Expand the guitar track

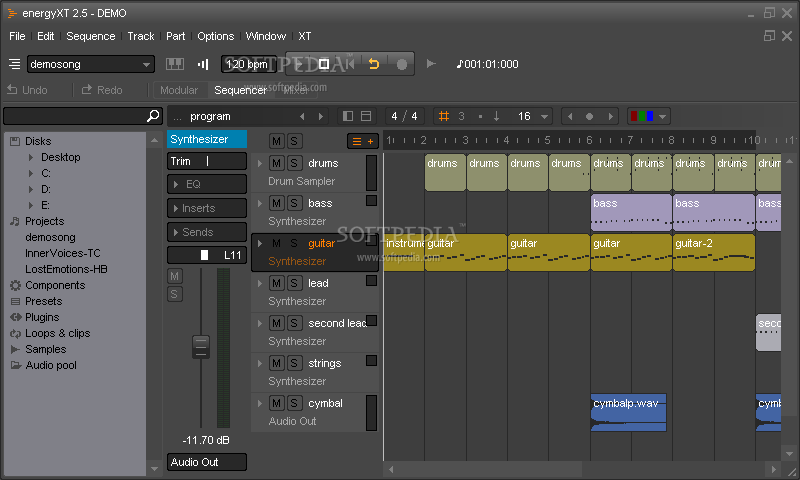coord(260,243)
